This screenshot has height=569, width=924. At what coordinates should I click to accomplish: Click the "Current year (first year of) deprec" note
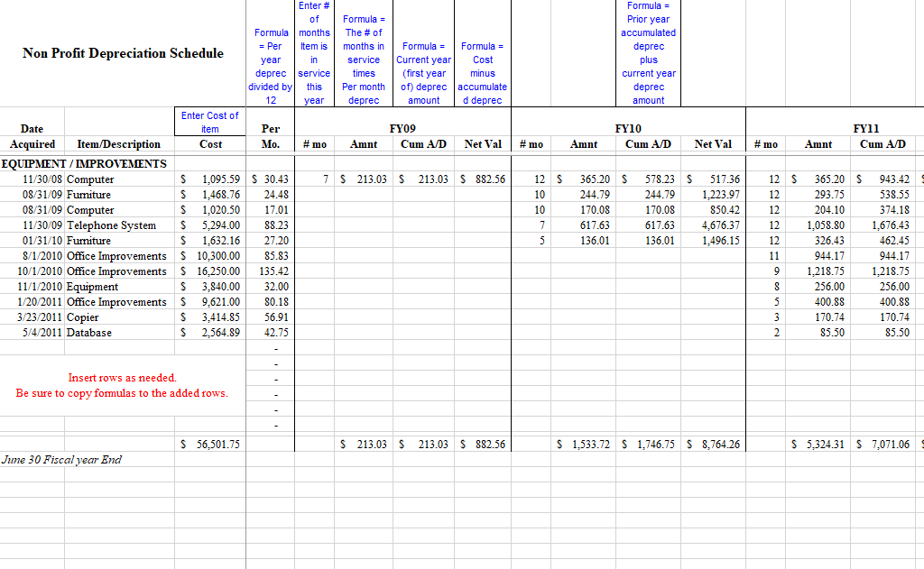click(424, 73)
